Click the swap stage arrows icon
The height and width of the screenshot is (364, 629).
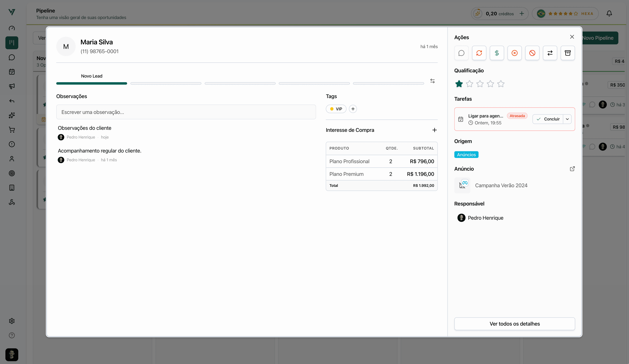tap(432, 81)
